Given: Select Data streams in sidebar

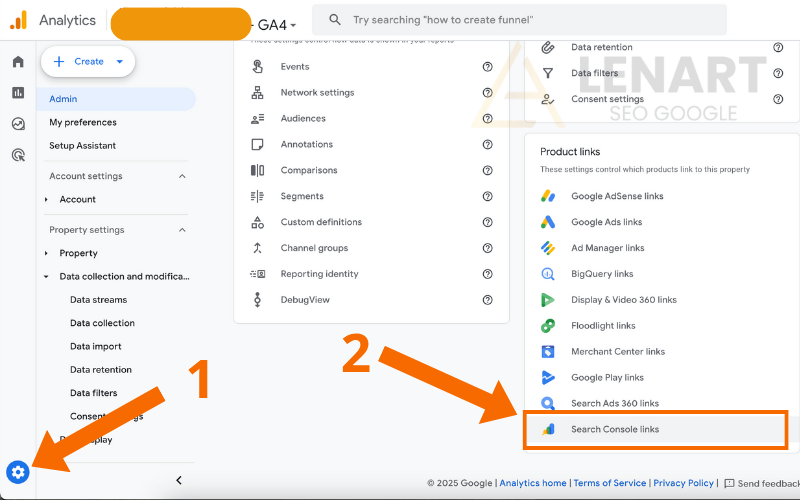Looking at the screenshot, I should coord(98,300).
